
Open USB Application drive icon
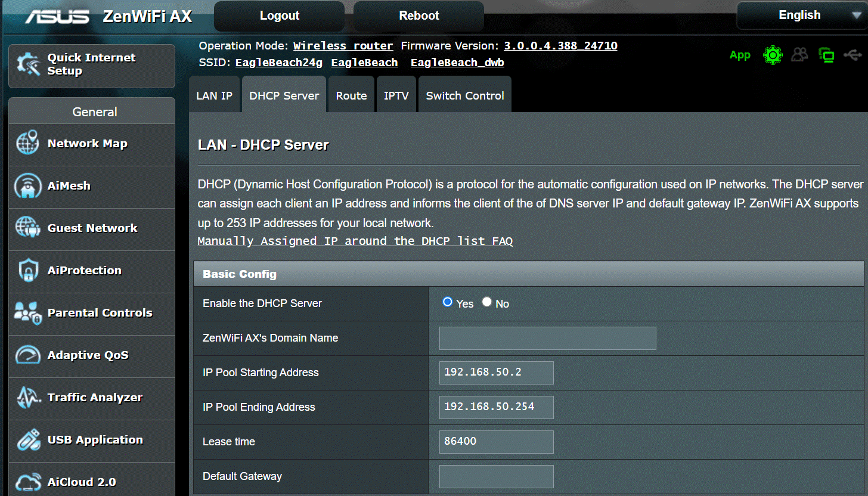click(28, 440)
